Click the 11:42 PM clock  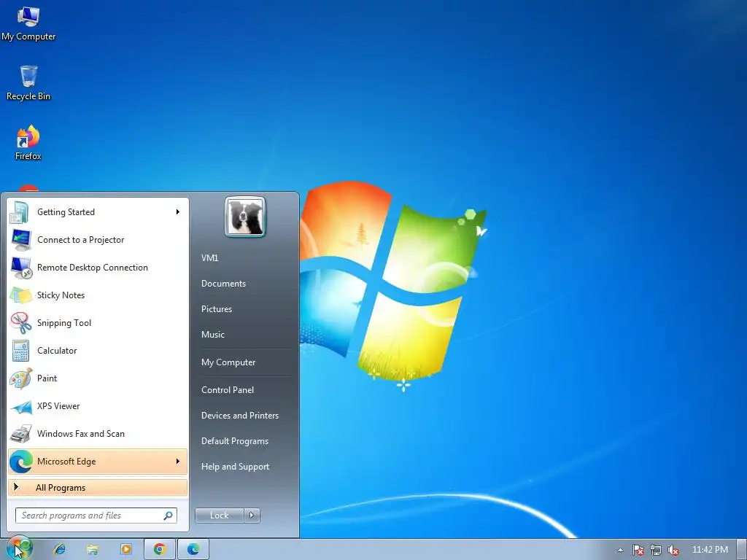[x=710, y=550]
